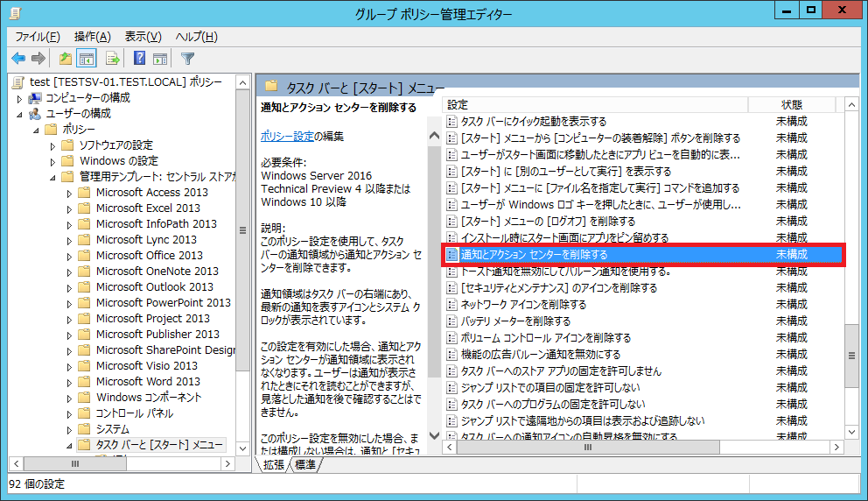This screenshot has height=501, width=868.
Task: Collapse the ポリシー tree node
Action: click(36, 130)
